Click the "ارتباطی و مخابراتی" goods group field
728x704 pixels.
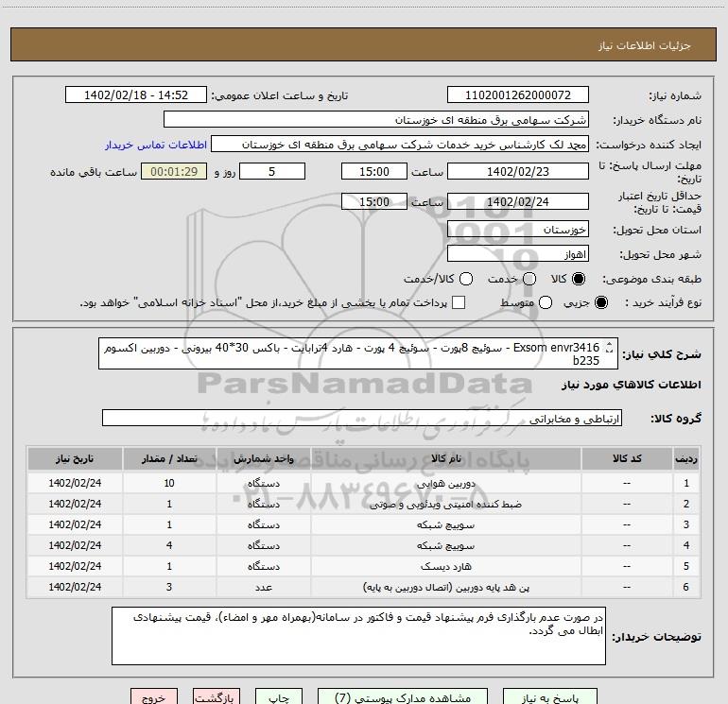click(361, 418)
